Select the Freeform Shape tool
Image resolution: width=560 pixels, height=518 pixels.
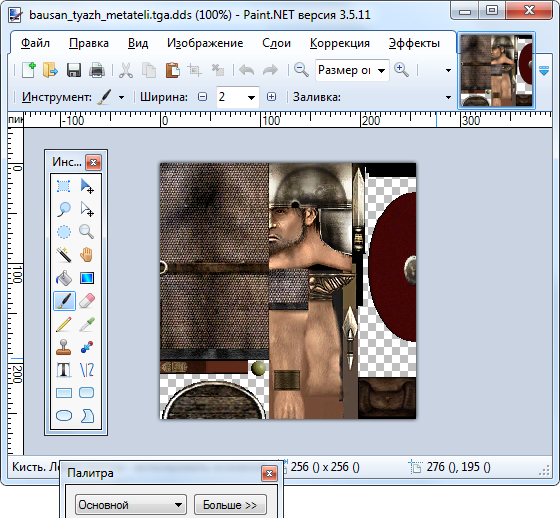[x=87, y=415]
